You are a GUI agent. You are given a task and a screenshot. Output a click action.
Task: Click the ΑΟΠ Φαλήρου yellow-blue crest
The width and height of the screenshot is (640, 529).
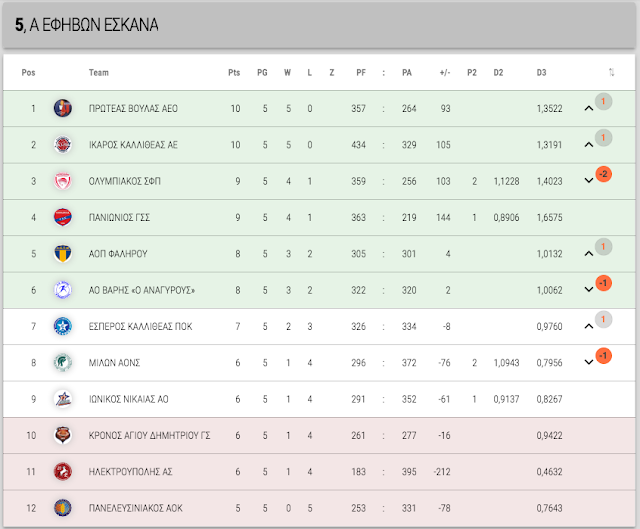(x=63, y=253)
